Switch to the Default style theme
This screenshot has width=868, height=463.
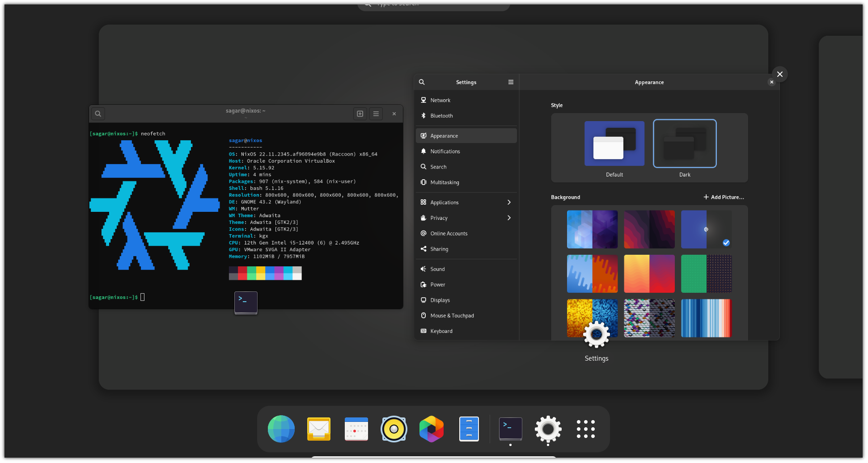[614, 143]
